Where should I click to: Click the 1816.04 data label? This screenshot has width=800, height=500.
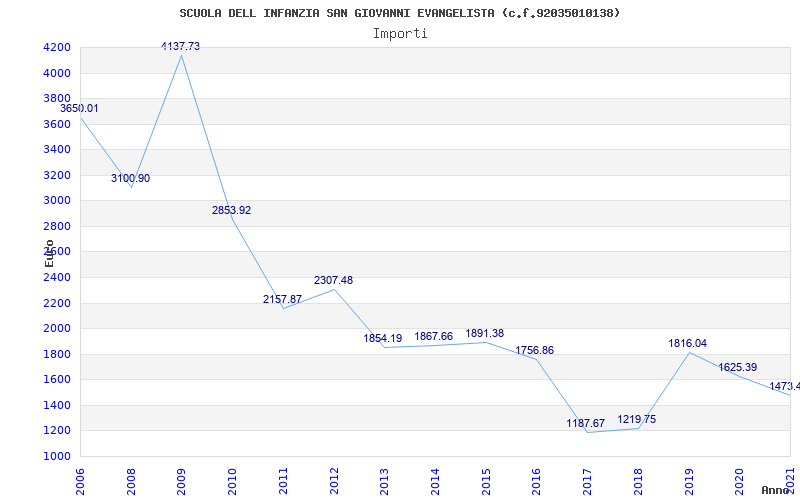pos(687,343)
